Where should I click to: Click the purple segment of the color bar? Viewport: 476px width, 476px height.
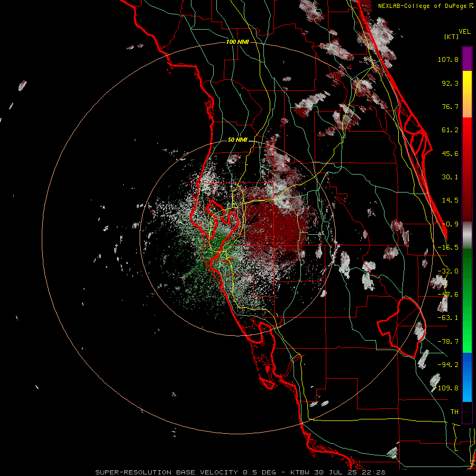tap(467, 59)
